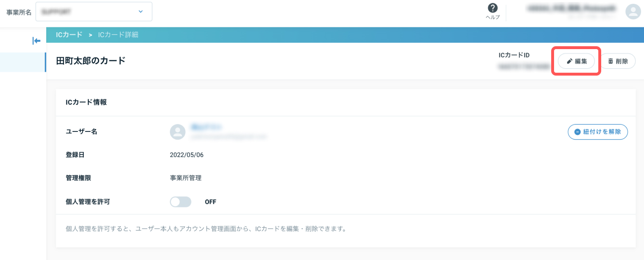Click the ICカードID label

[x=514, y=55]
